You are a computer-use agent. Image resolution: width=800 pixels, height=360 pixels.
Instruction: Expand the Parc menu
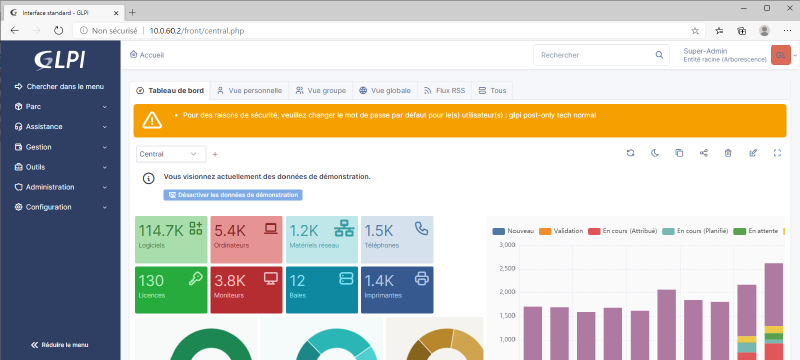pos(60,107)
